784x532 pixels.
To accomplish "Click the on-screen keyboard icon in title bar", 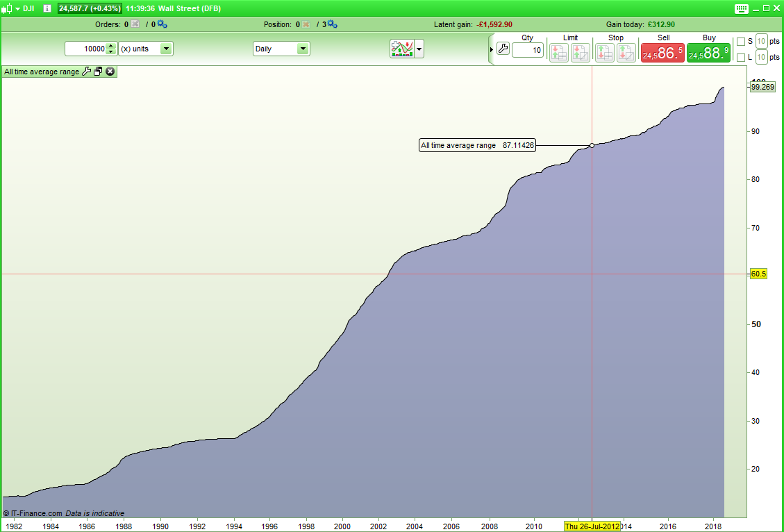I will [741, 8].
